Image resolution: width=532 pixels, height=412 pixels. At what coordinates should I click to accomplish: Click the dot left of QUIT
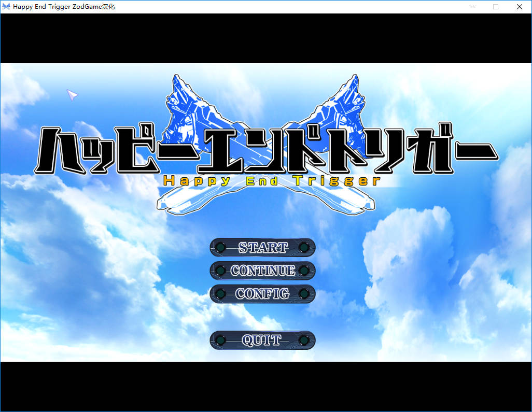(x=220, y=340)
